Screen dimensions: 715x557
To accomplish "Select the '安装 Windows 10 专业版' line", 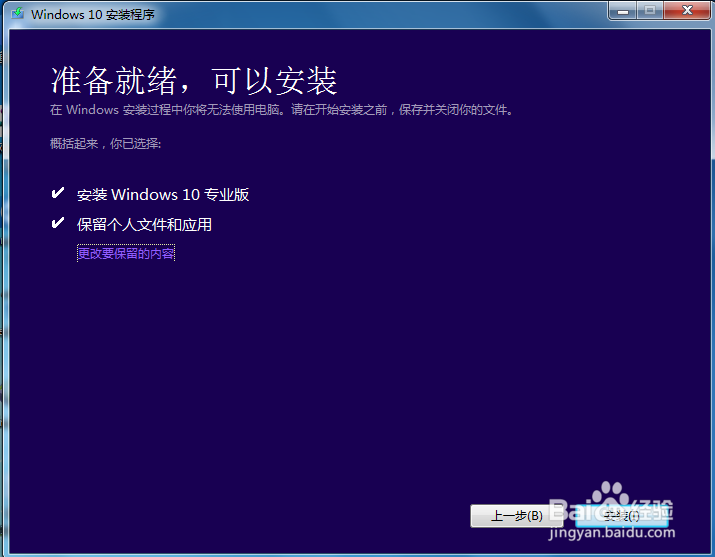I will 163,195.
